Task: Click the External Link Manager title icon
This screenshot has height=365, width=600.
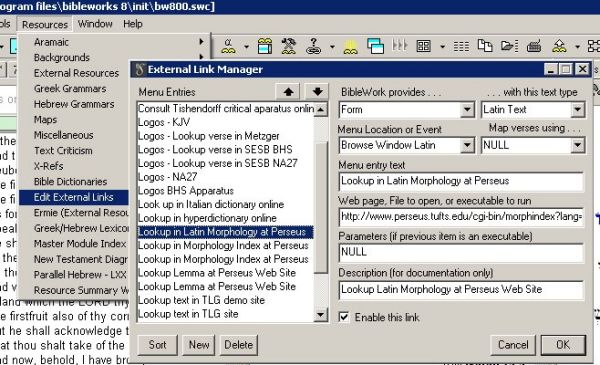Action: (x=140, y=70)
